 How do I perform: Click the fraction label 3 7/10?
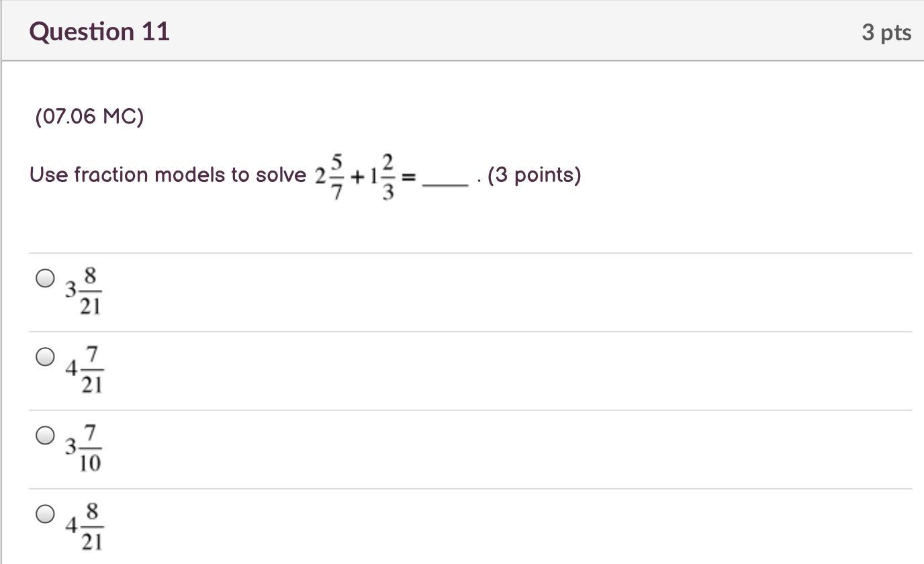point(84,448)
